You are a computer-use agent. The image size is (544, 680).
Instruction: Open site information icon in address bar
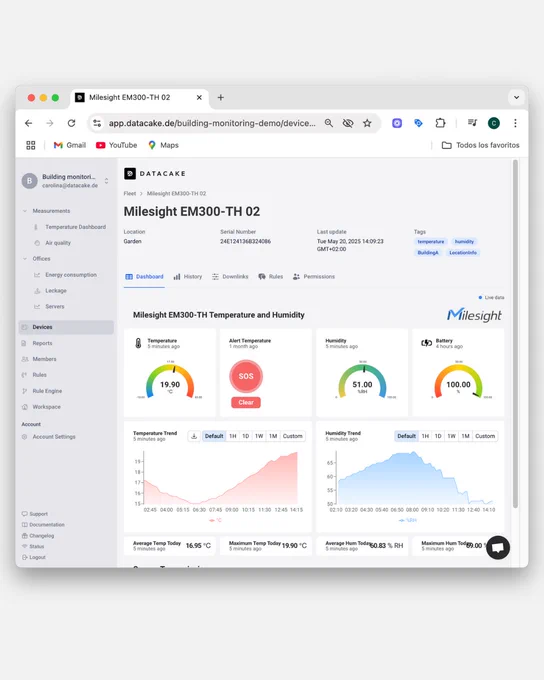[x=97, y=123]
